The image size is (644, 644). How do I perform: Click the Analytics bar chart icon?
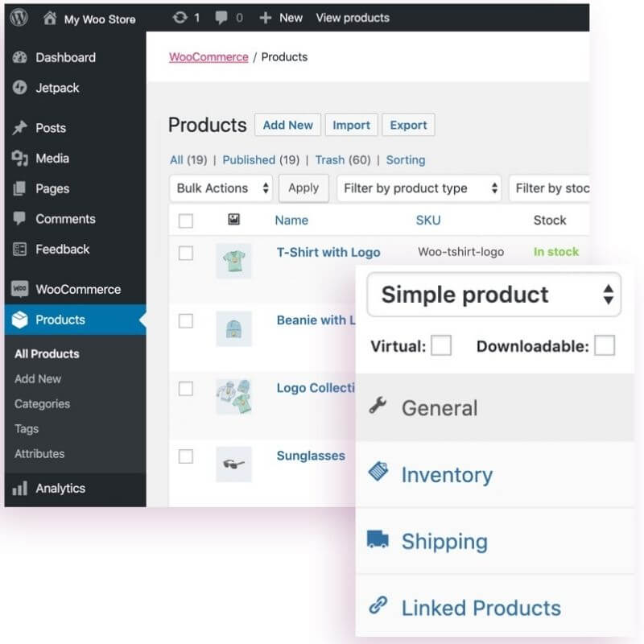point(19,488)
